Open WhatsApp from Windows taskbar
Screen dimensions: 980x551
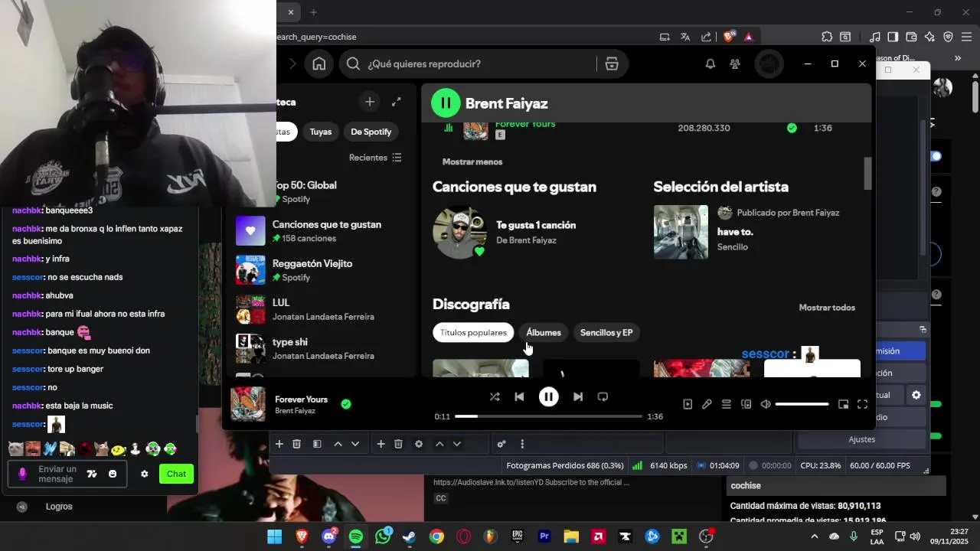point(383,536)
